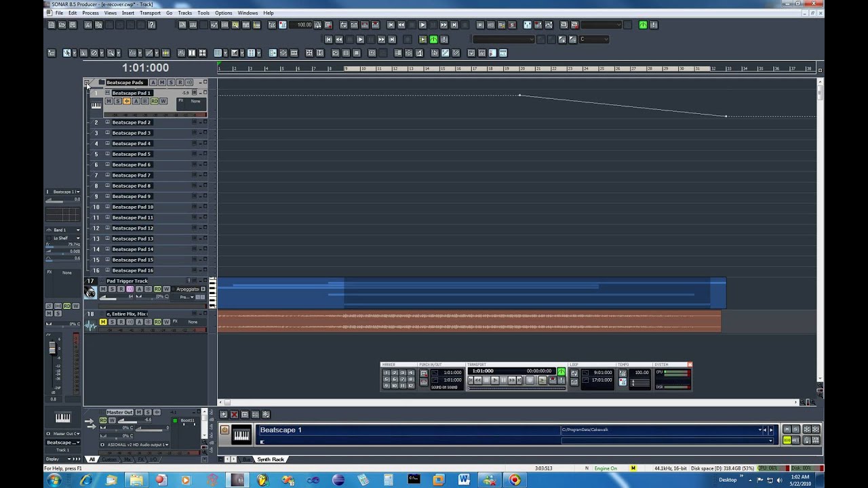The image size is (868, 488).
Task: Open the File menu
Action: [x=60, y=13]
